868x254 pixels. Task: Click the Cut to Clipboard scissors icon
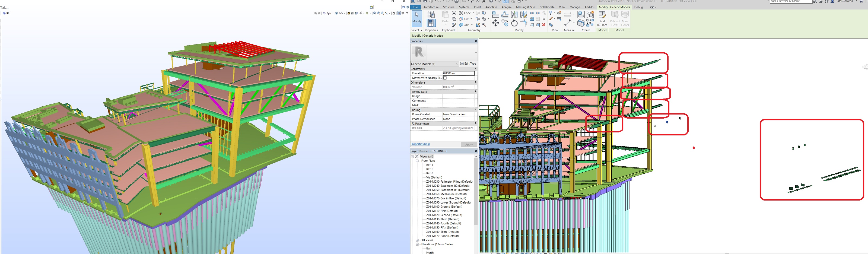pyautogui.click(x=454, y=13)
